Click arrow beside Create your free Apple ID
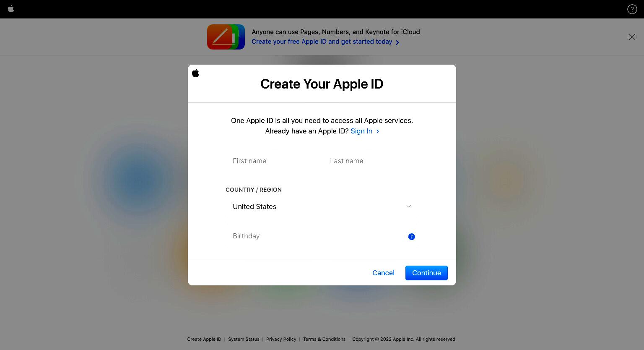Viewport: 644px width, 350px height. (x=397, y=42)
